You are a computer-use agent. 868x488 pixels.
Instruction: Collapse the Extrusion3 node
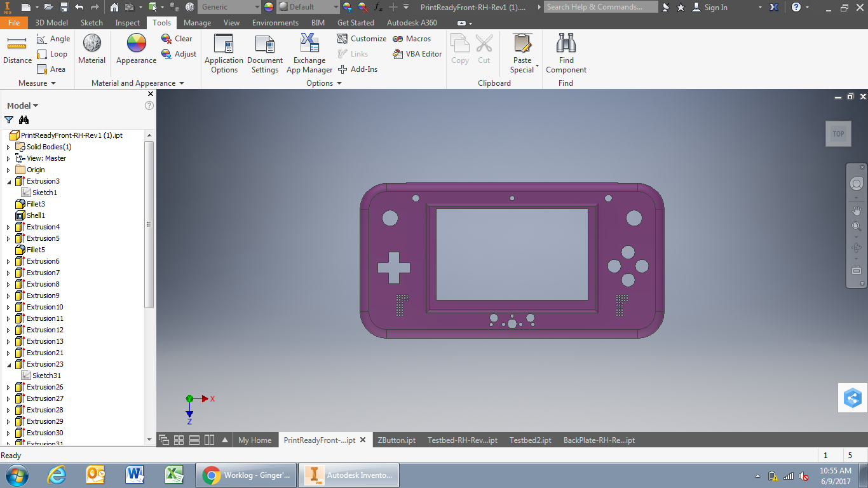9,181
